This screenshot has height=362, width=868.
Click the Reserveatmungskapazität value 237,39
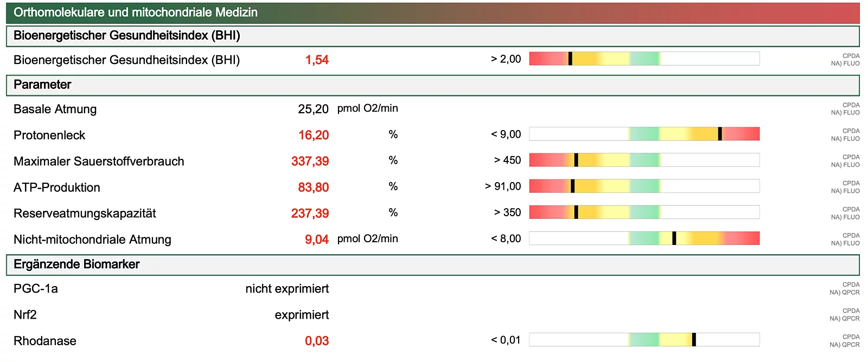pos(310,214)
